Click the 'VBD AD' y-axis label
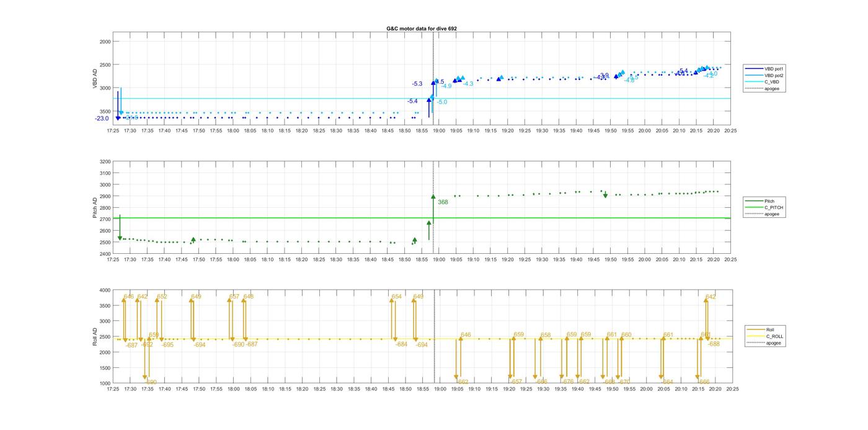 [95, 79]
